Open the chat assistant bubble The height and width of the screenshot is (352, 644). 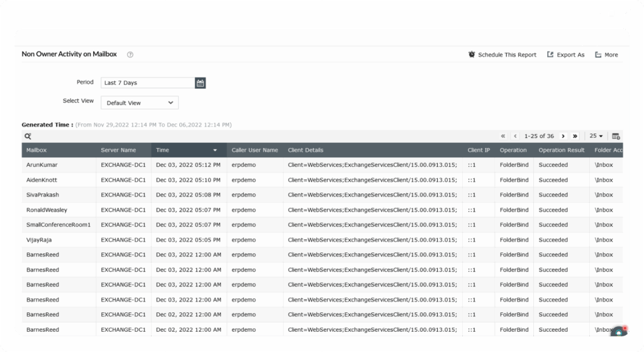coord(619,331)
